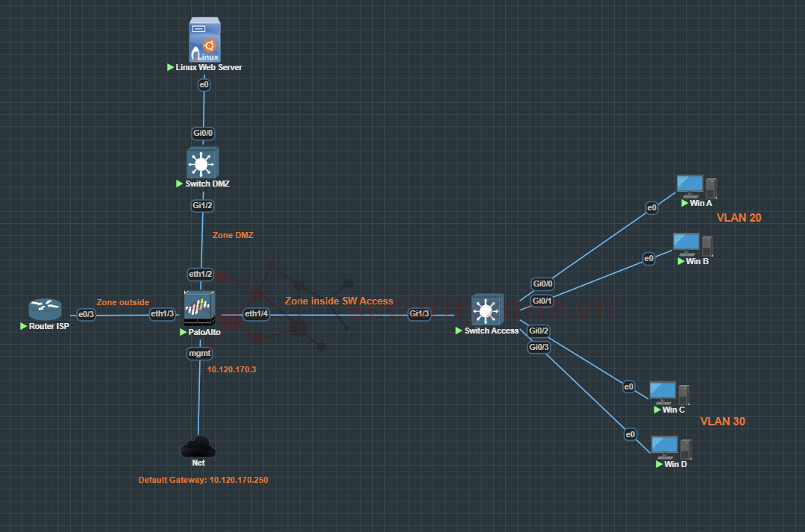Viewport: 805px width, 532px height.
Task: Click the e0/3 interface label near Router ISP
Action: pos(87,314)
